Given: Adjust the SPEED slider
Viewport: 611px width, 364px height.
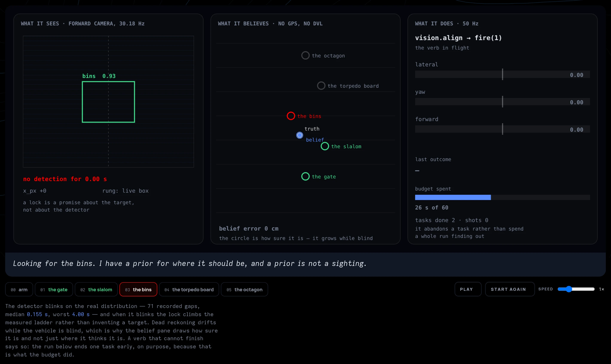Looking at the screenshot, I should pyautogui.click(x=576, y=289).
